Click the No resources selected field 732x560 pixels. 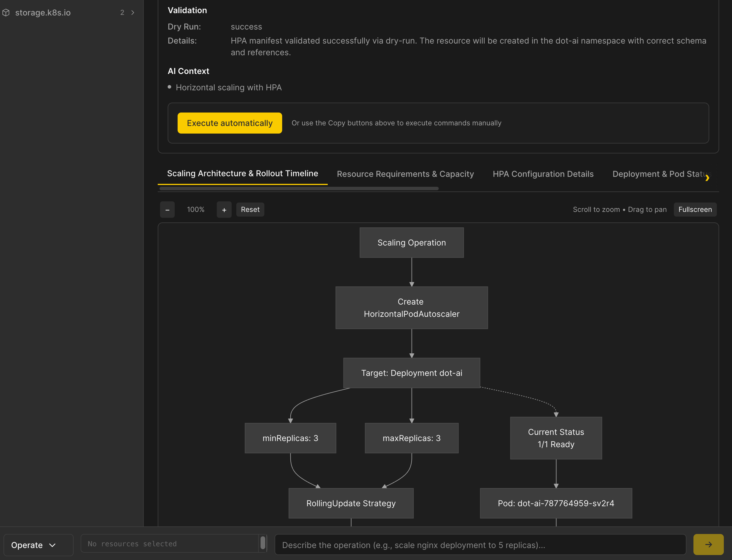tap(169, 544)
